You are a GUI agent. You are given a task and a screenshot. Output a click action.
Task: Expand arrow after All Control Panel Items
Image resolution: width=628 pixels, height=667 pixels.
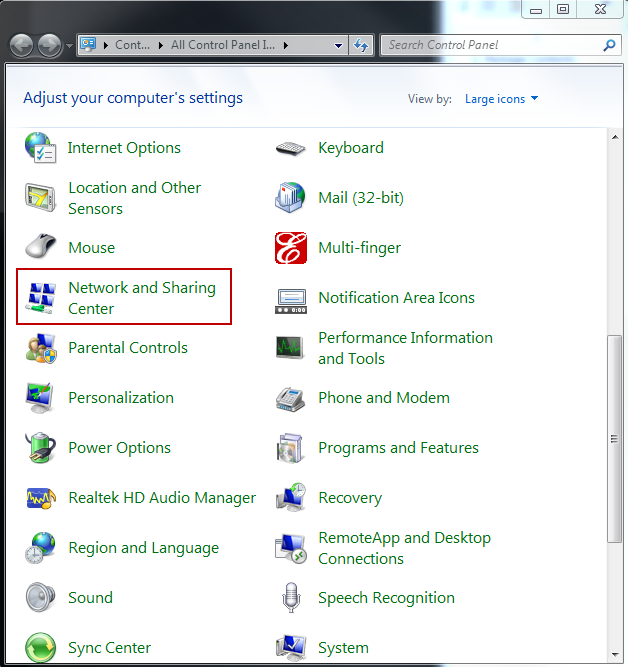[x=286, y=45]
